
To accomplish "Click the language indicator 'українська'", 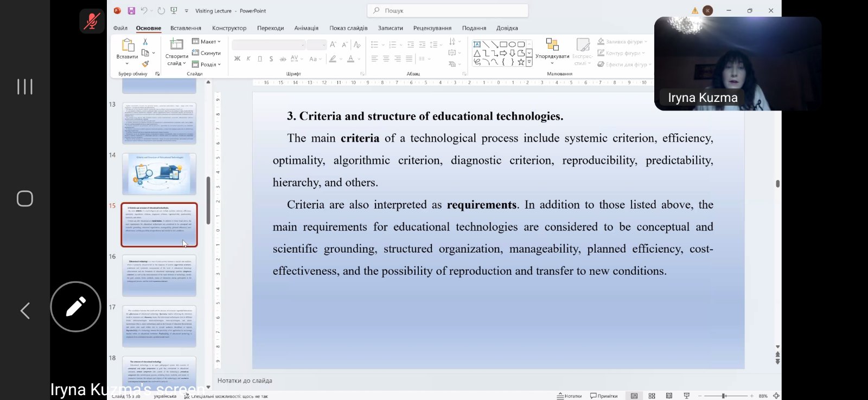I will (x=165, y=396).
